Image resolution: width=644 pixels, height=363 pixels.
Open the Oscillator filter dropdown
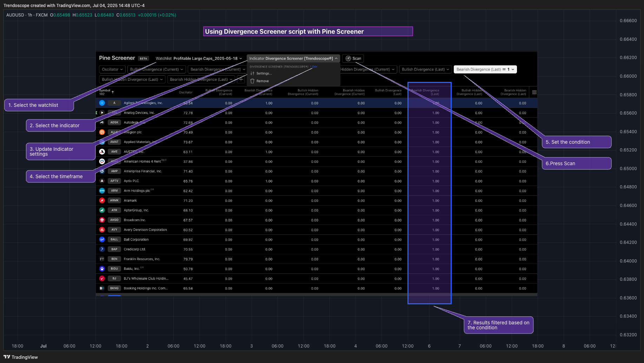(112, 70)
